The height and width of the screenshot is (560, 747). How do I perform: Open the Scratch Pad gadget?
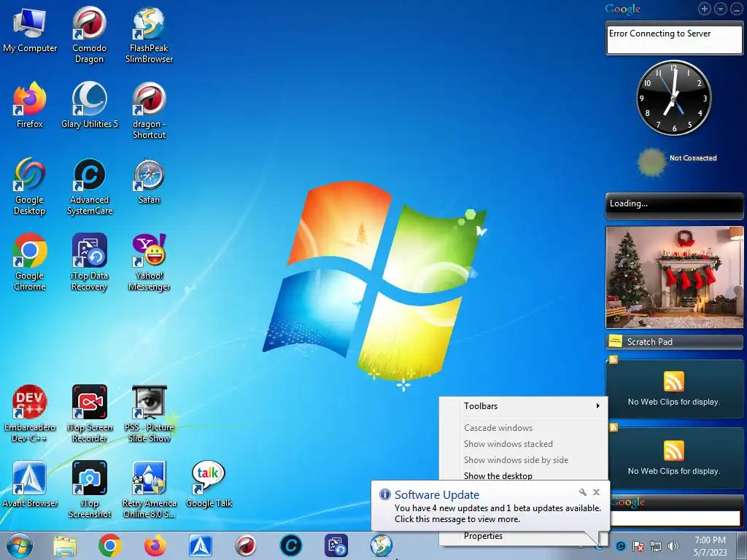[x=674, y=341]
